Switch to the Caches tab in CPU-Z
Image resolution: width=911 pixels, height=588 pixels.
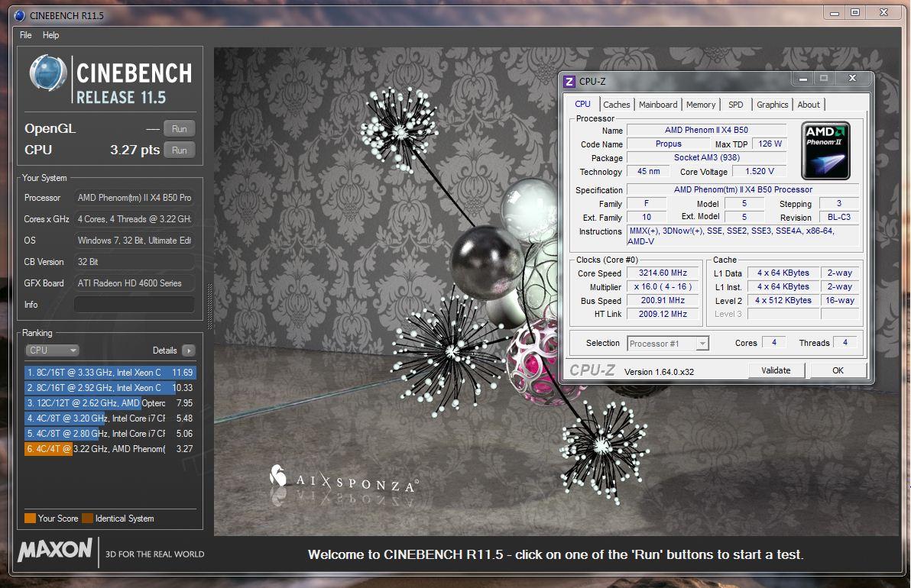[616, 105]
